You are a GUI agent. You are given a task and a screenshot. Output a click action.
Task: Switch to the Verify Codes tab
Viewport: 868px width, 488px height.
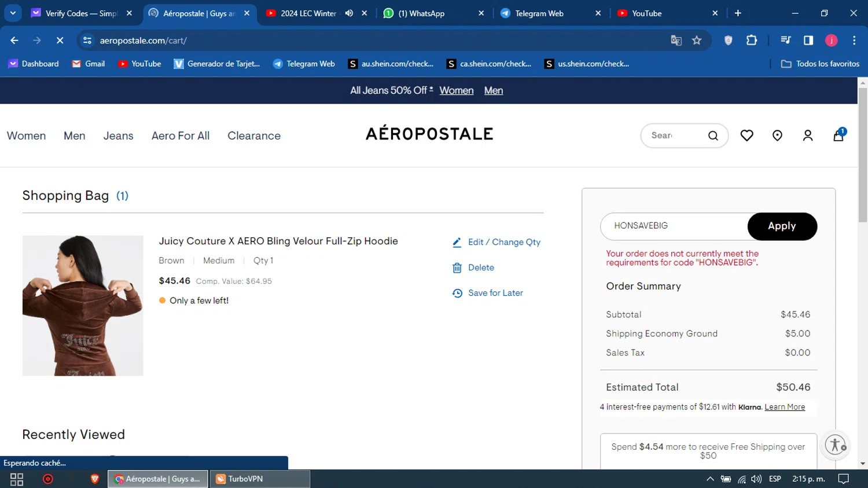[82, 13]
